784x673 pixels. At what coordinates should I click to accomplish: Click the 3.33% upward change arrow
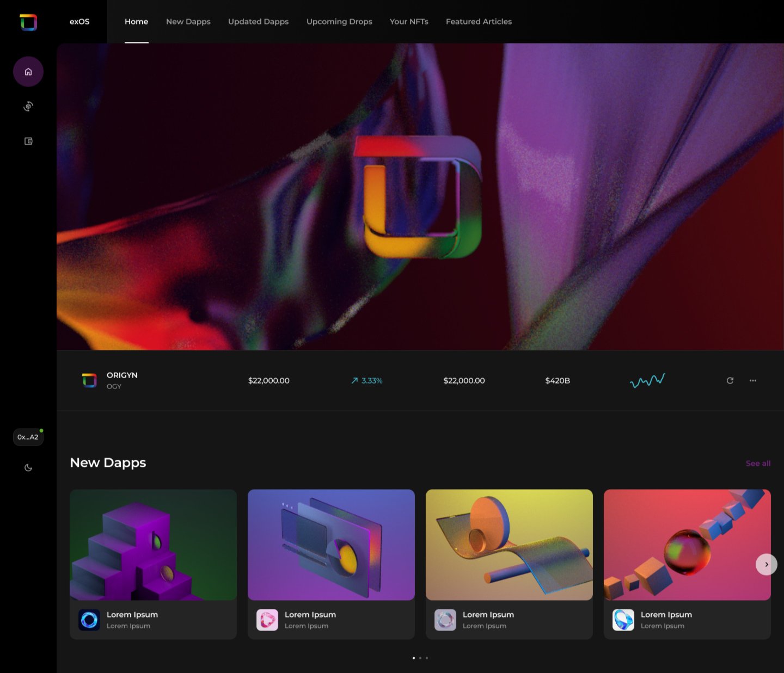click(354, 381)
